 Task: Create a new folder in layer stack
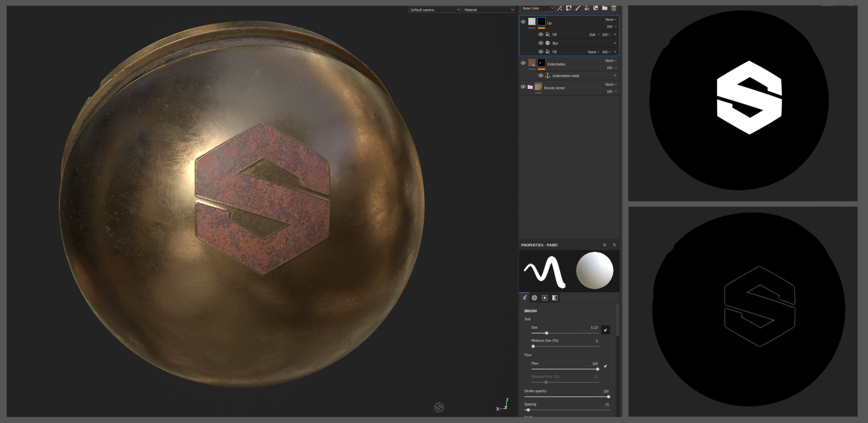tap(605, 8)
